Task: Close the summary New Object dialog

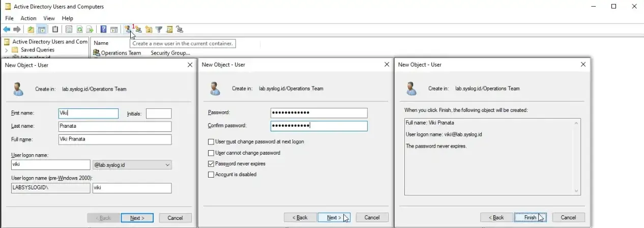Action: 583,65
